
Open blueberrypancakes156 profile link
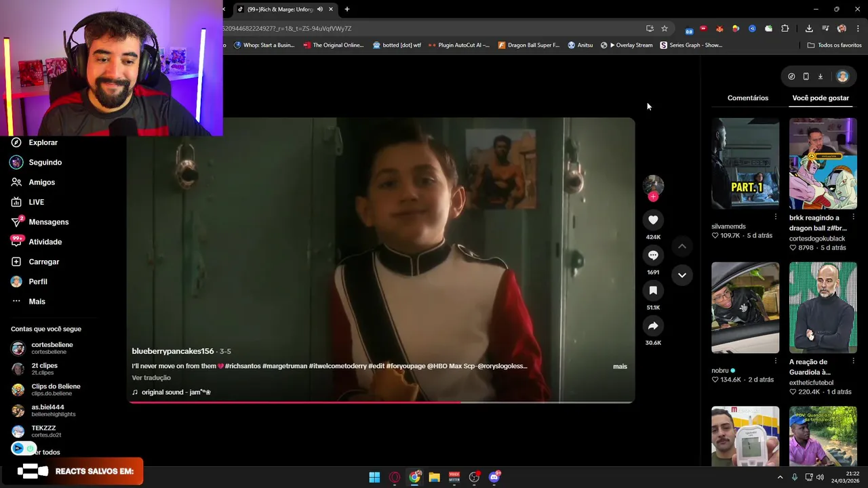pos(173,351)
